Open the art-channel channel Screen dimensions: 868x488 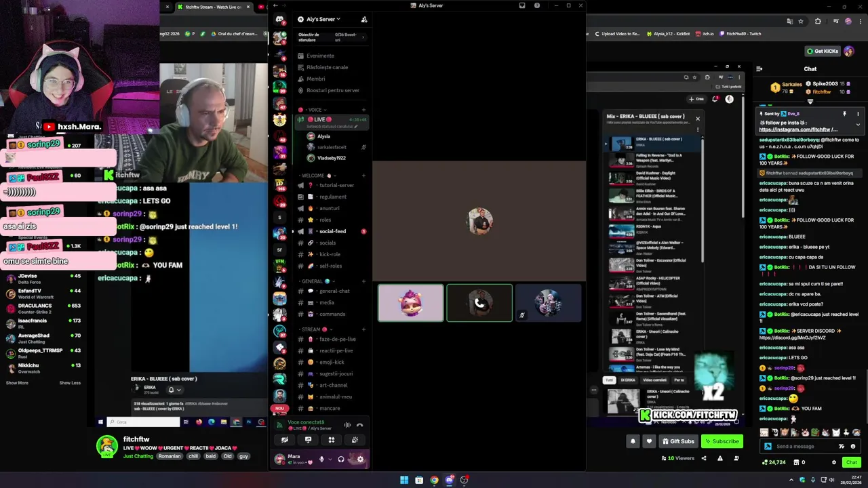point(332,385)
